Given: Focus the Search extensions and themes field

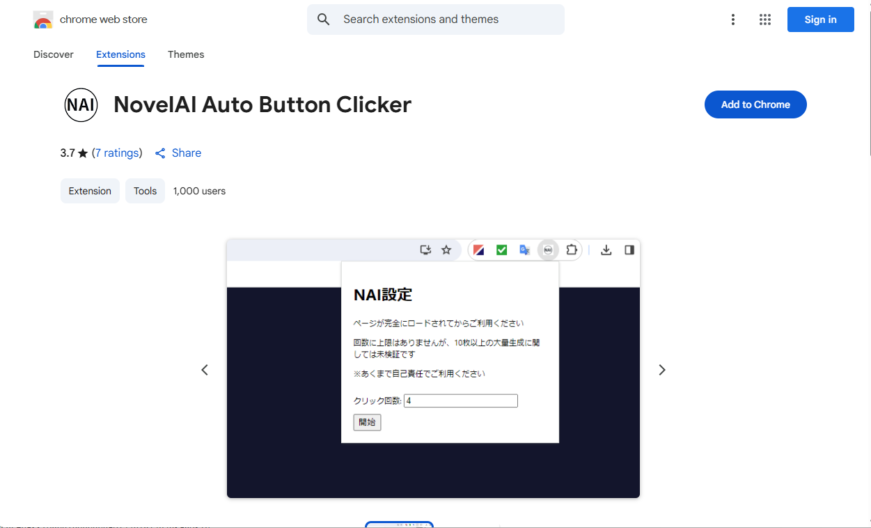Looking at the screenshot, I should (436, 19).
